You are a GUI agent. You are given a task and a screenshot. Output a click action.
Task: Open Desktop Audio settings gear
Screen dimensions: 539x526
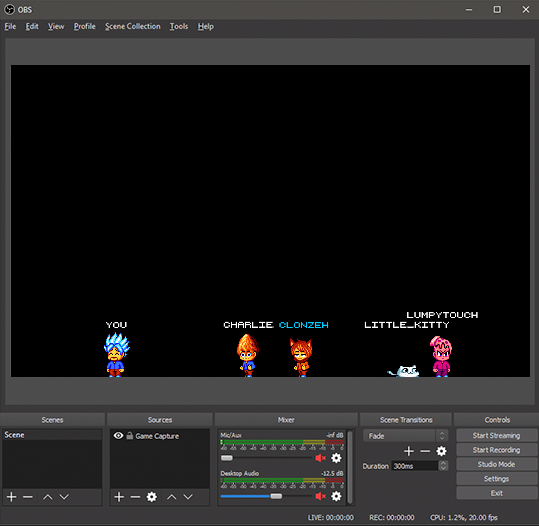tap(336, 496)
